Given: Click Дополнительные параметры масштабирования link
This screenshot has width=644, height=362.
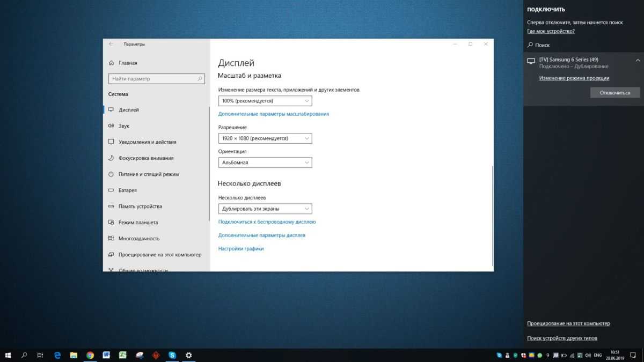Looking at the screenshot, I should pyautogui.click(x=273, y=114).
